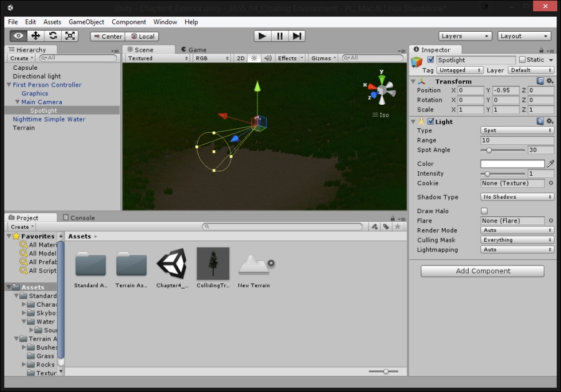Image resolution: width=561 pixels, height=392 pixels.
Task: Open Culling Mask dropdown
Action: [517, 240]
